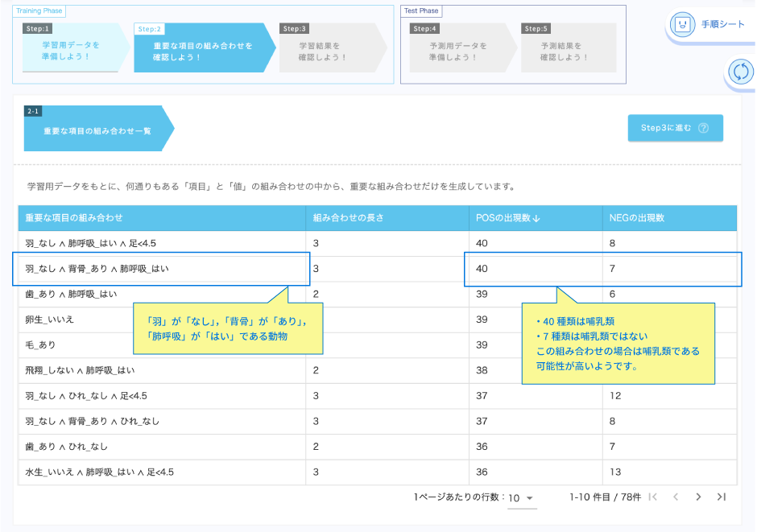Go to the previous results page
The height and width of the screenshot is (532, 757).
point(676,497)
